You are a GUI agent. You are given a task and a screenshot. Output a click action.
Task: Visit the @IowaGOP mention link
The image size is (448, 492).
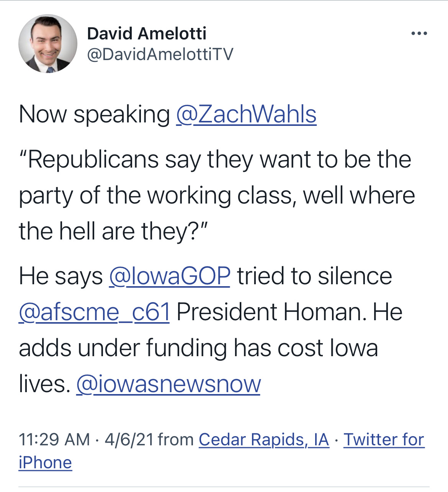[x=170, y=276]
